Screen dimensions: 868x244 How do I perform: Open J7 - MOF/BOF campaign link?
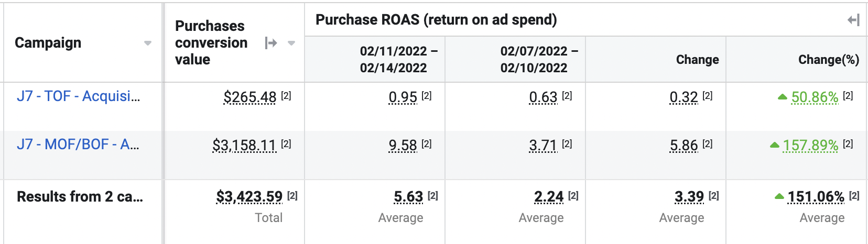78,145
